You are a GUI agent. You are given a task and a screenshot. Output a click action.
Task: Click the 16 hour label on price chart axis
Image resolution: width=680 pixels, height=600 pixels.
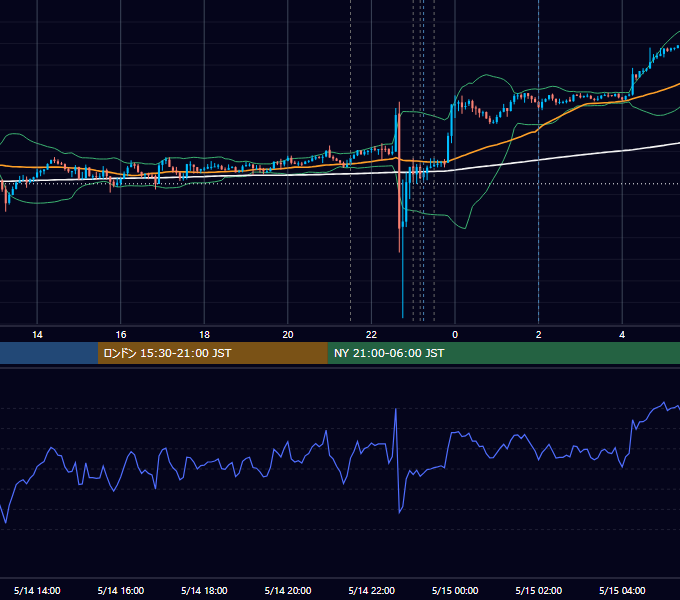click(x=121, y=335)
